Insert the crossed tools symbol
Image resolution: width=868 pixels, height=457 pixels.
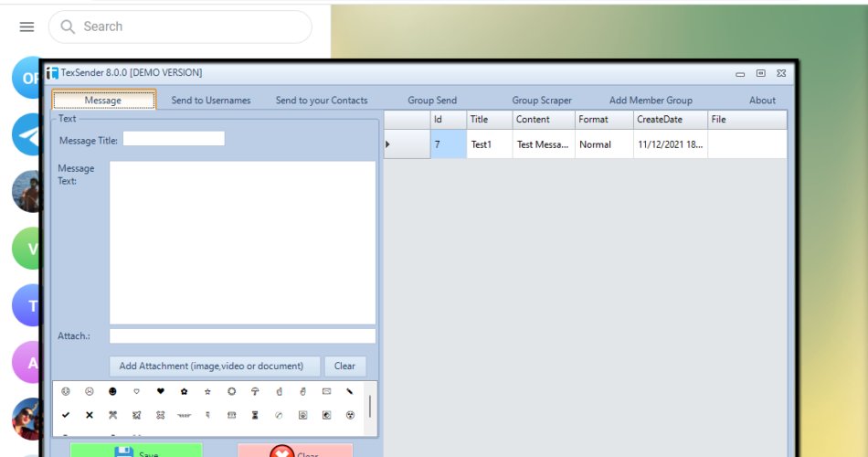[113, 415]
